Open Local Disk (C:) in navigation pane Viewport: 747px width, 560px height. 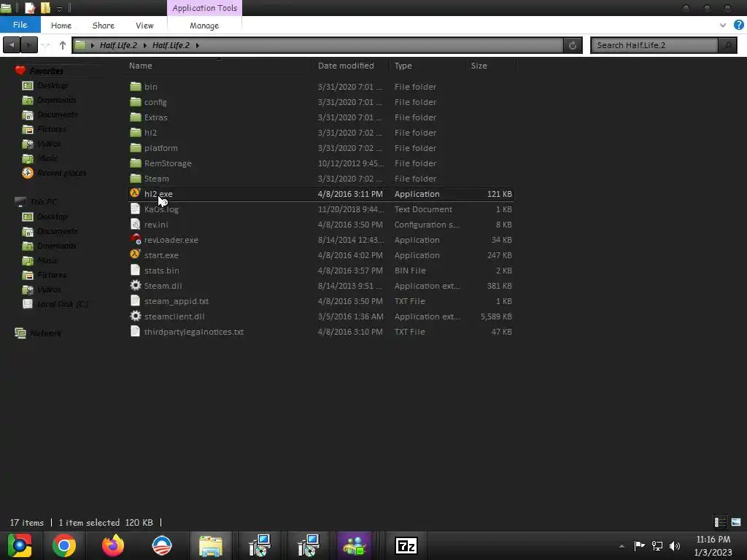[x=63, y=304]
